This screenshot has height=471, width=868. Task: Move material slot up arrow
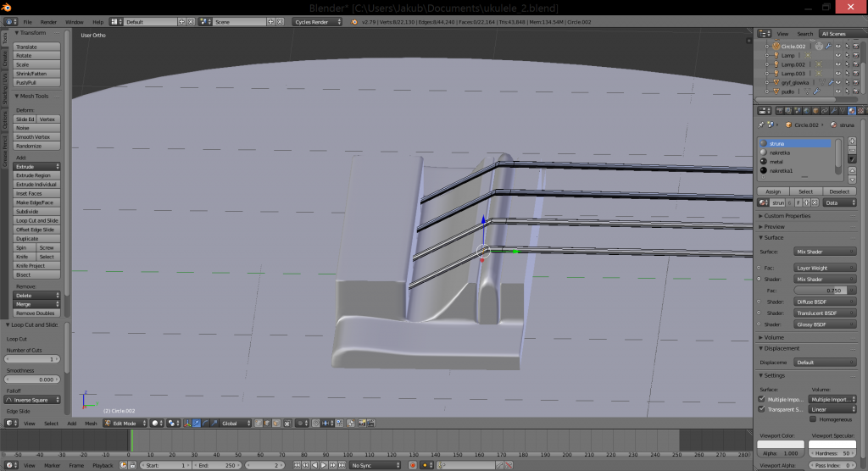click(x=853, y=170)
